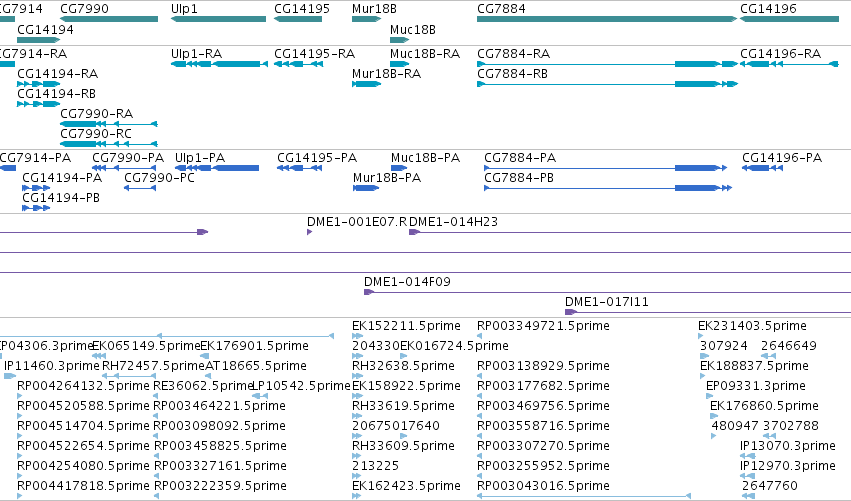
Task: Open the CG14194-RA transcript label
Action: click(x=58, y=74)
